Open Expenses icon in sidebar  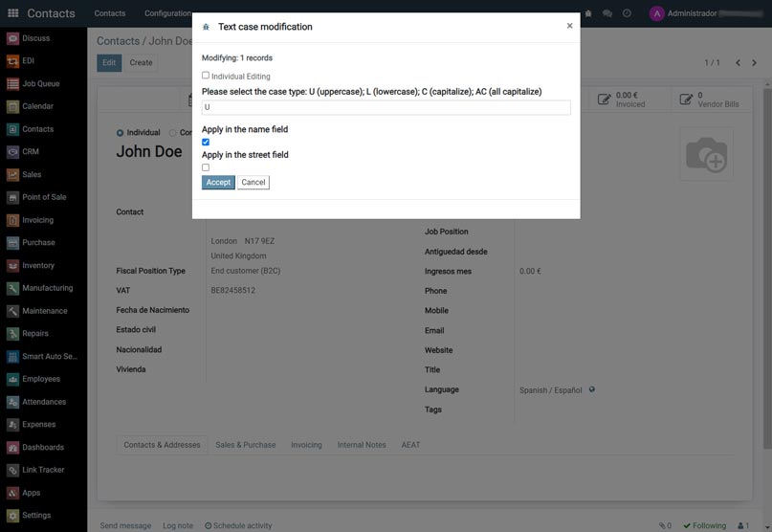coord(12,425)
